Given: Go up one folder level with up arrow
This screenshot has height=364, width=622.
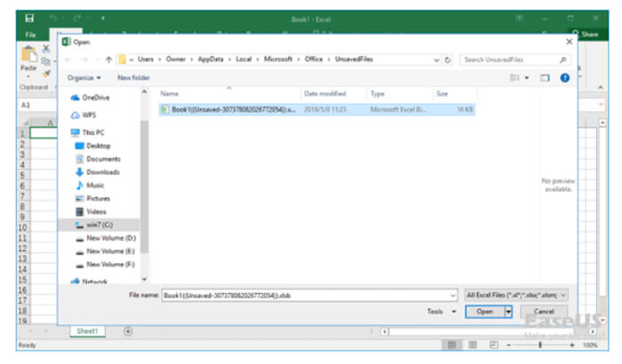Looking at the screenshot, I should tap(108, 59).
